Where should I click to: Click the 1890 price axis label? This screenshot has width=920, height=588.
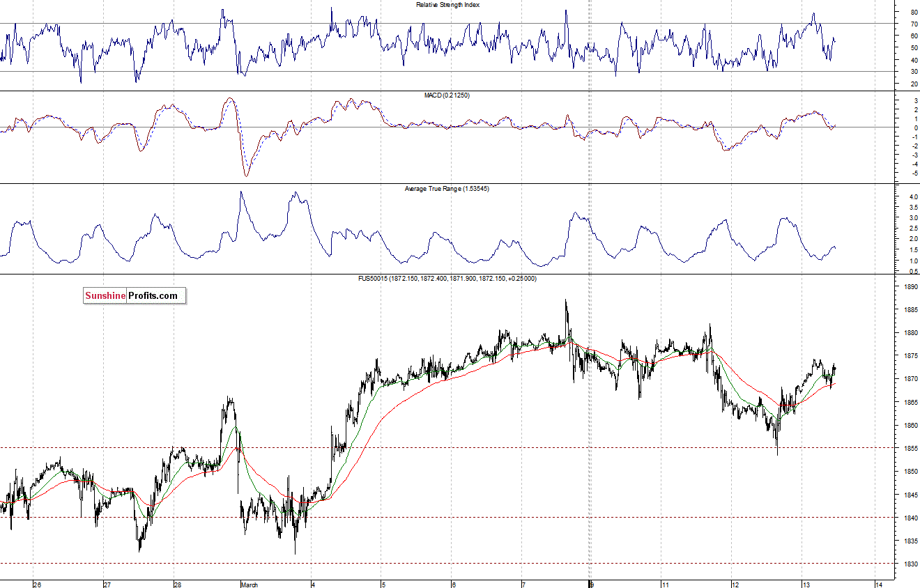(x=910, y=287)
